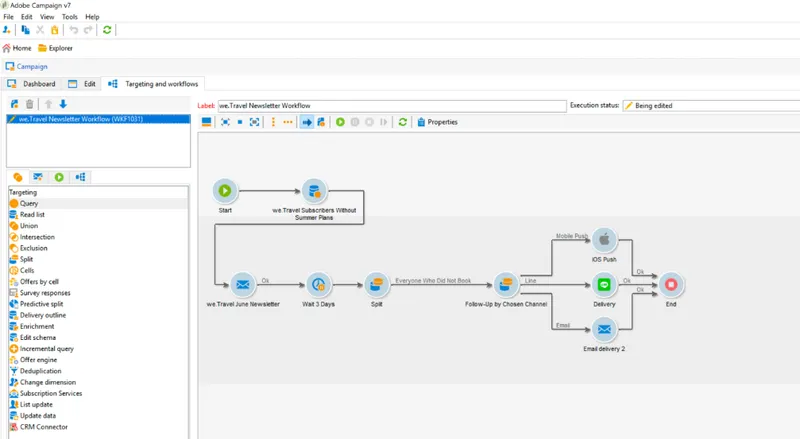The height and width of the screenshot is (439, 800).
Task: Select the blue workflow events palette tab
Action: tap(80, 177)
